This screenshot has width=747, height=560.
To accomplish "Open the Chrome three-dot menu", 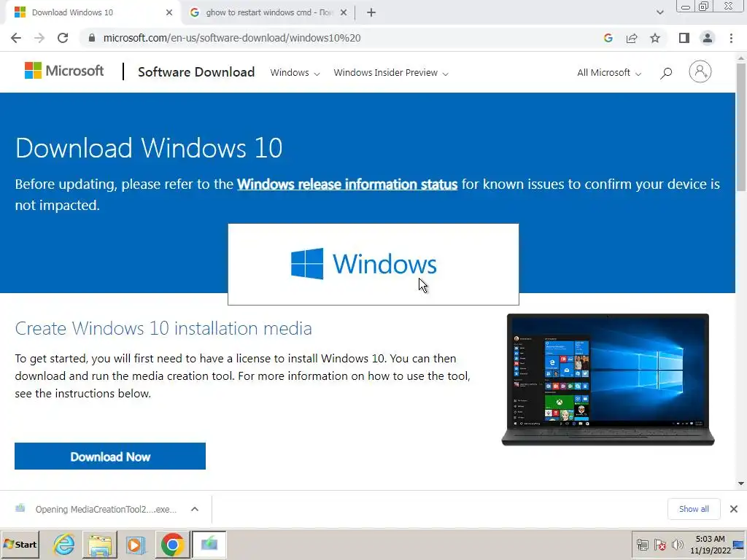I will point(731,38).
